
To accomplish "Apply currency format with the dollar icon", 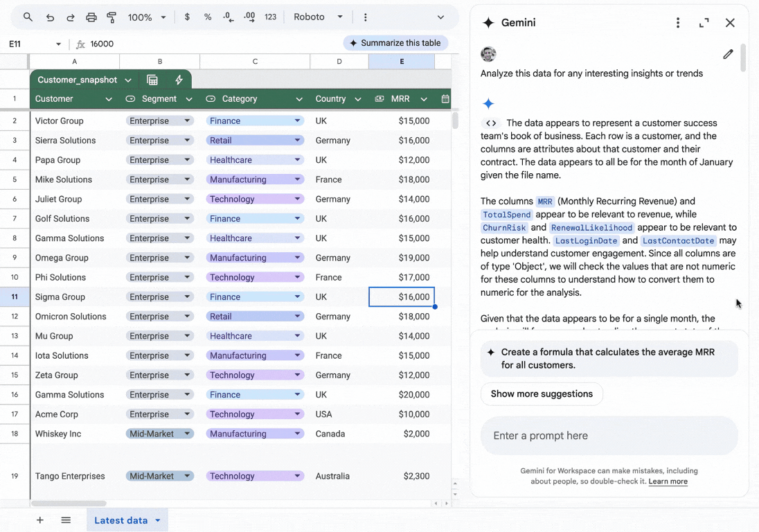I will [x=188, y=17].
